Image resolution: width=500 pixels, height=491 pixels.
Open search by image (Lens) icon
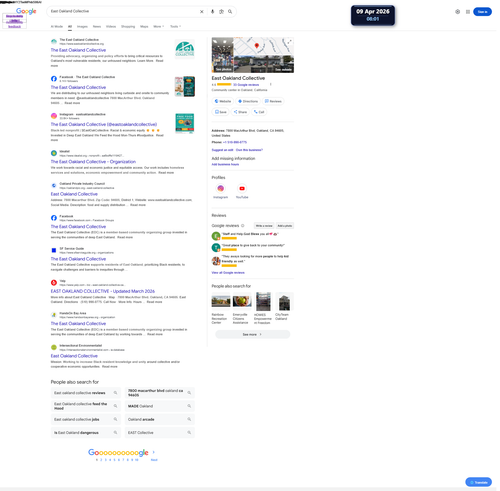(221, 11)
